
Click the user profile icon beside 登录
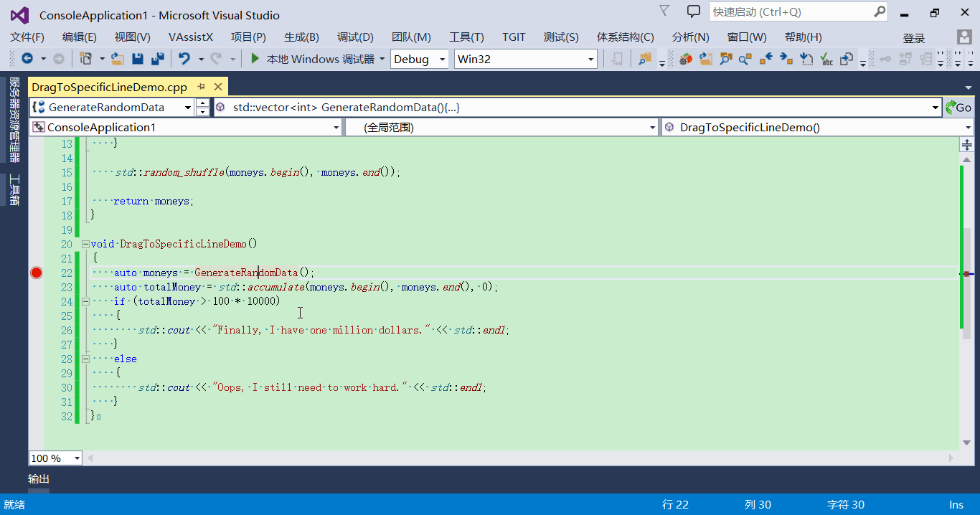(x=963, y=37)
